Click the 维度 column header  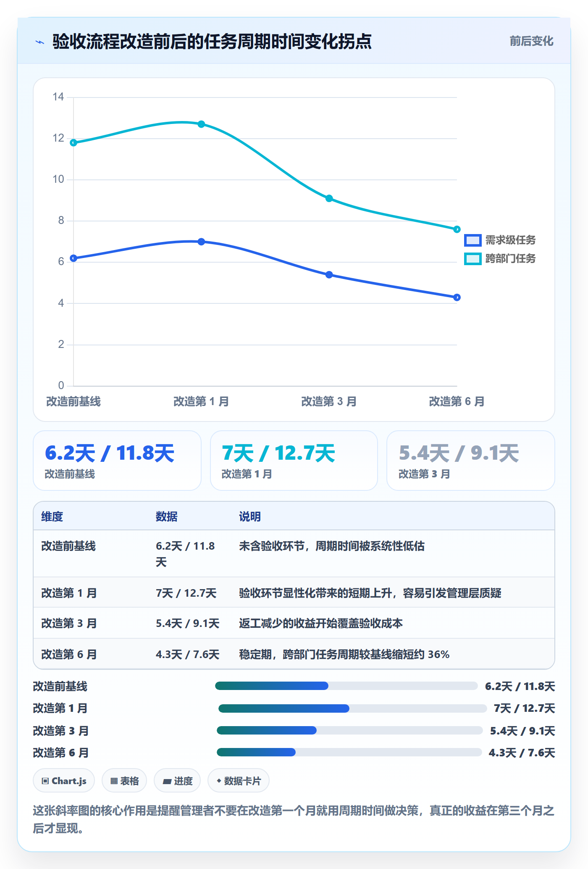click(52, 516)
